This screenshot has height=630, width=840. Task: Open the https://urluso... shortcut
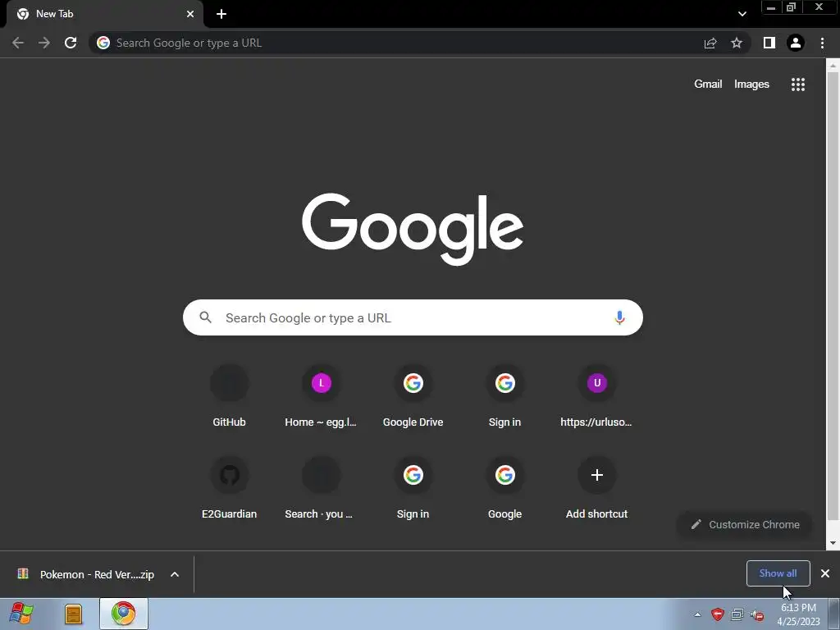596,396
